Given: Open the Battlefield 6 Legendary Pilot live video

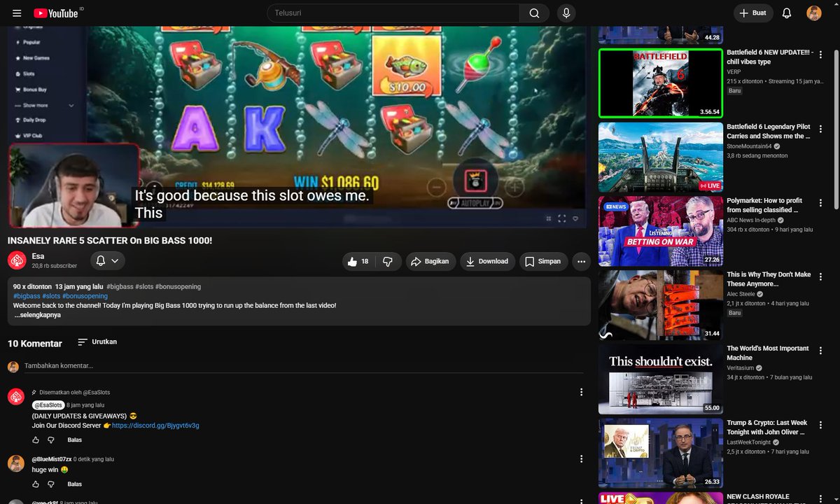Looking at the screenshot, I should tap(661, 157).
